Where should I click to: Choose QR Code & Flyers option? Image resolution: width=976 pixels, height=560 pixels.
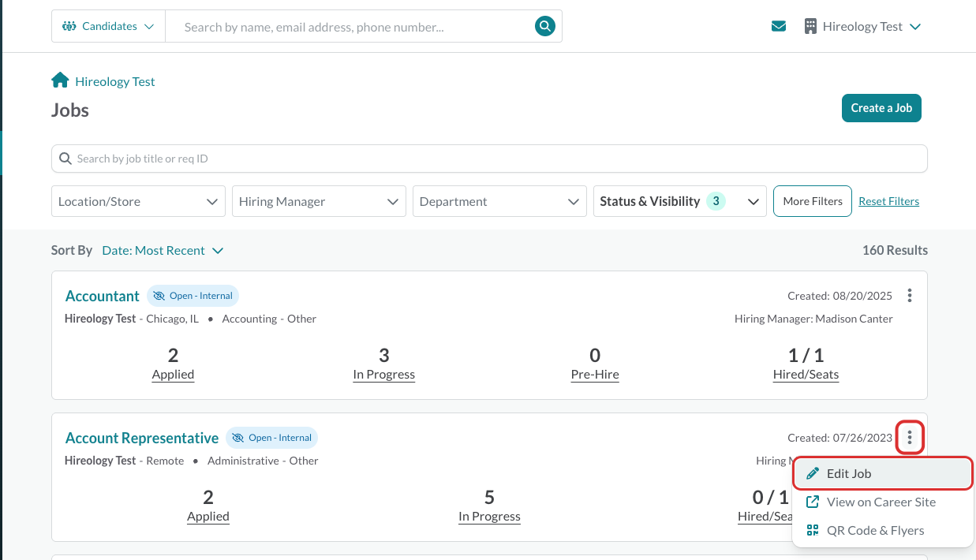pyautogui.click(x=883, y=530)
